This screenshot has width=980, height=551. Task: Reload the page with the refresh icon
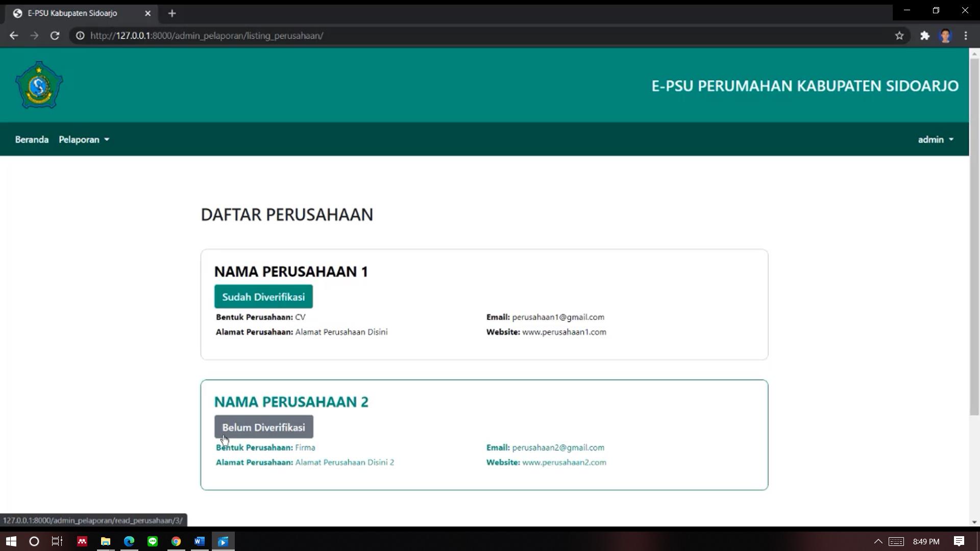click(x=55, y=36)
